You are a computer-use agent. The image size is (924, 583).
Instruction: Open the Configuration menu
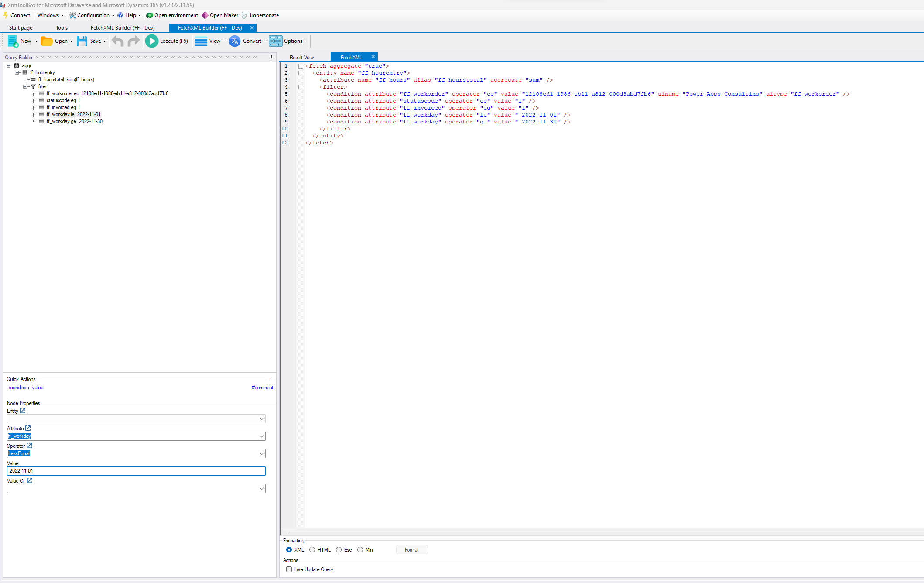click(93, 15)
